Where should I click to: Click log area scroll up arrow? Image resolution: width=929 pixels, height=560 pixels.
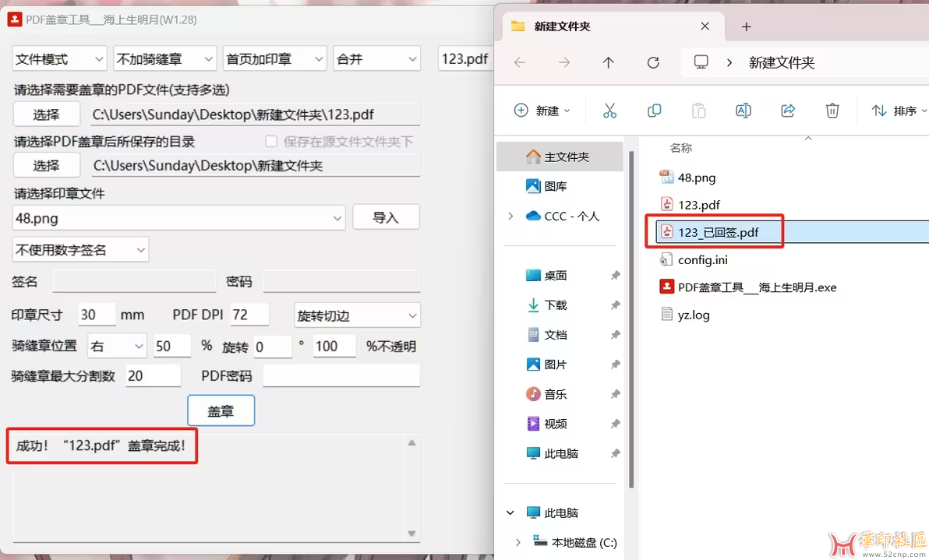click(412, 442)
